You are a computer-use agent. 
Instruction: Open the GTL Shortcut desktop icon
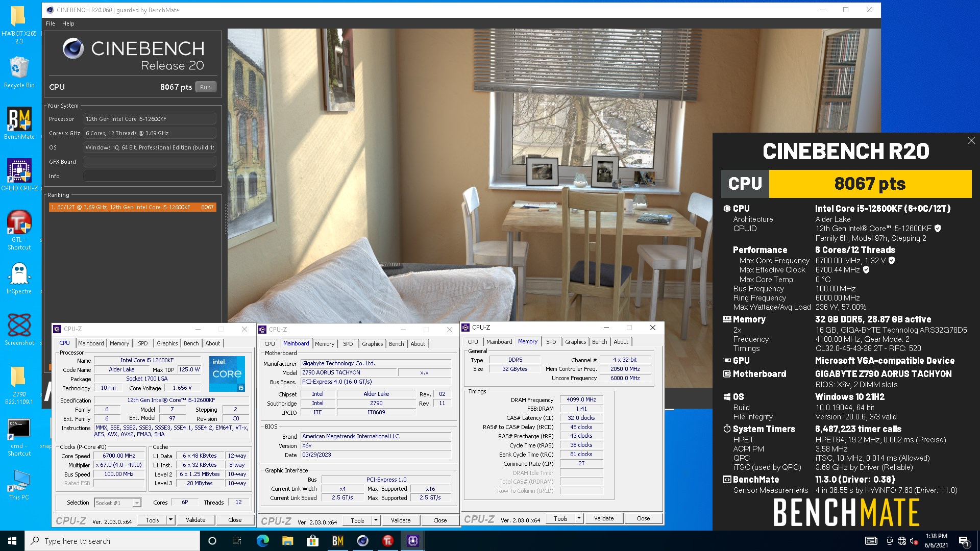19,230
